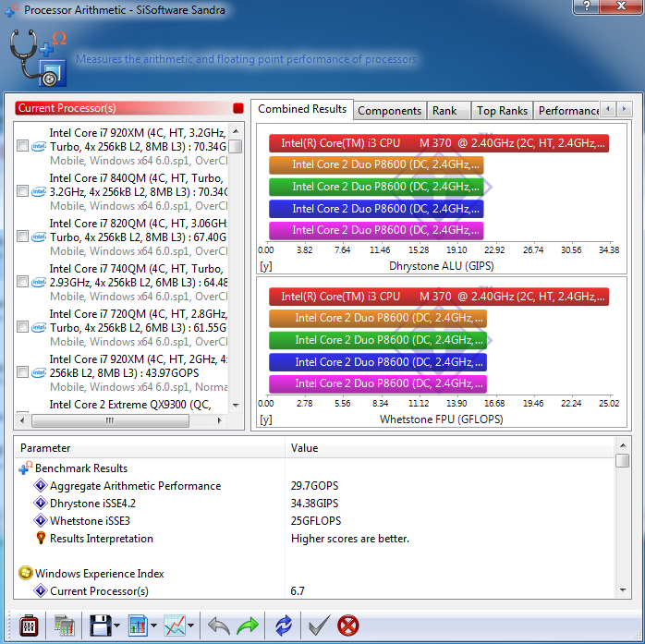Click the Intel logo beside Core i7 740QM
This screenshot has width=645, height=644.
tap(39, 282)
